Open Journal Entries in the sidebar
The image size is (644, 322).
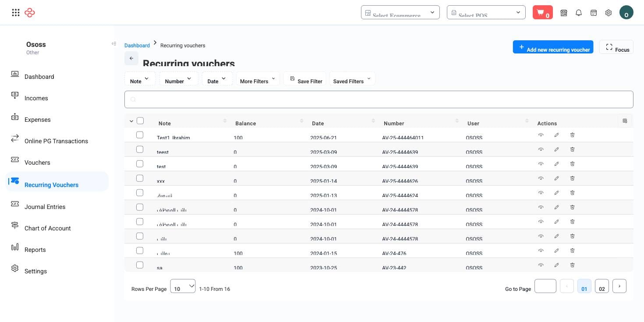[45, 207]
